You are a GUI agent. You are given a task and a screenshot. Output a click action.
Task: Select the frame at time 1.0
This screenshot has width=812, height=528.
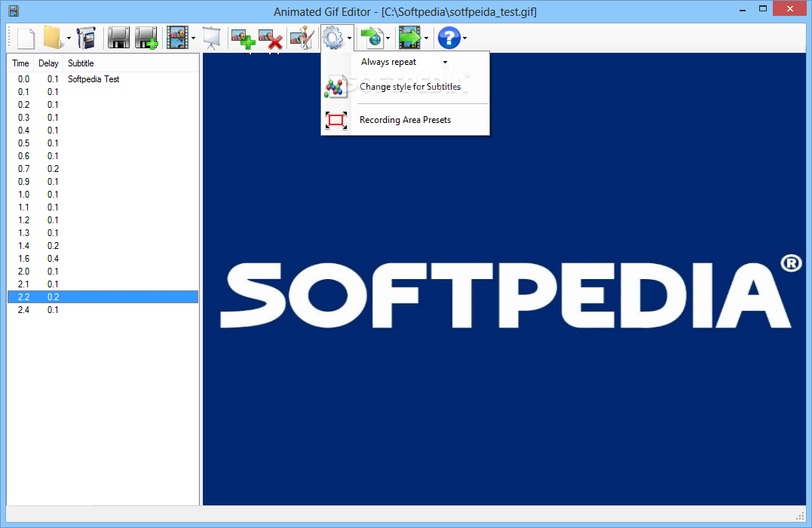pyautogui.click(x=103, y=195)
